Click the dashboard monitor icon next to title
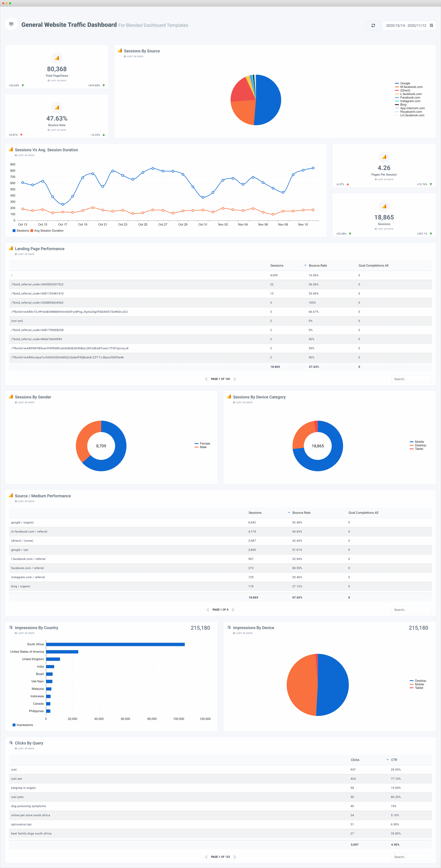The width and height of the screenshot is (441, 868). coord(11,24)
